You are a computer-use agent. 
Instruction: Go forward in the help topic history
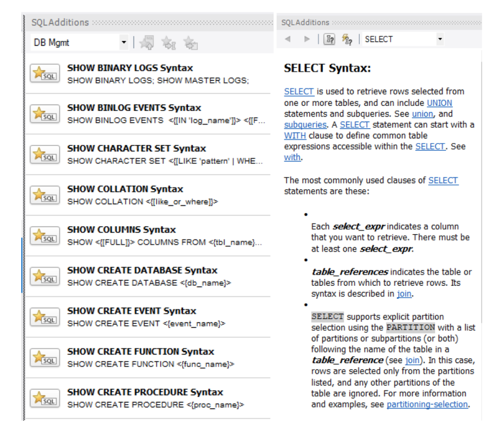coord(307,39)
